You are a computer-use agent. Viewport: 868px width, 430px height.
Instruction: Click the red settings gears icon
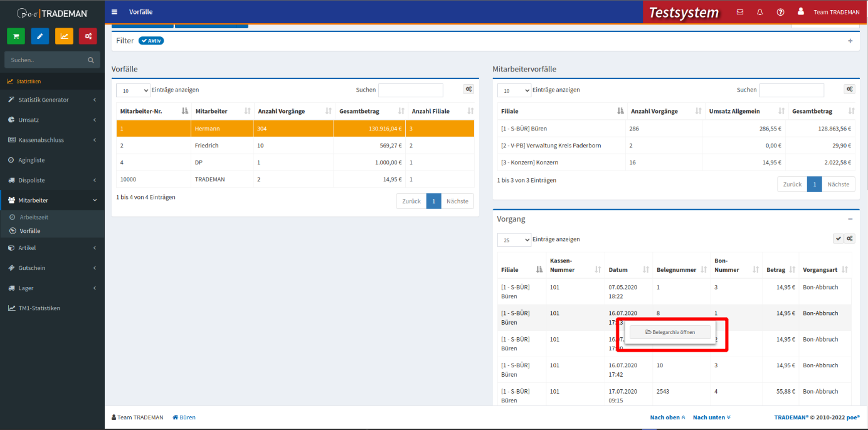point(88,36)
